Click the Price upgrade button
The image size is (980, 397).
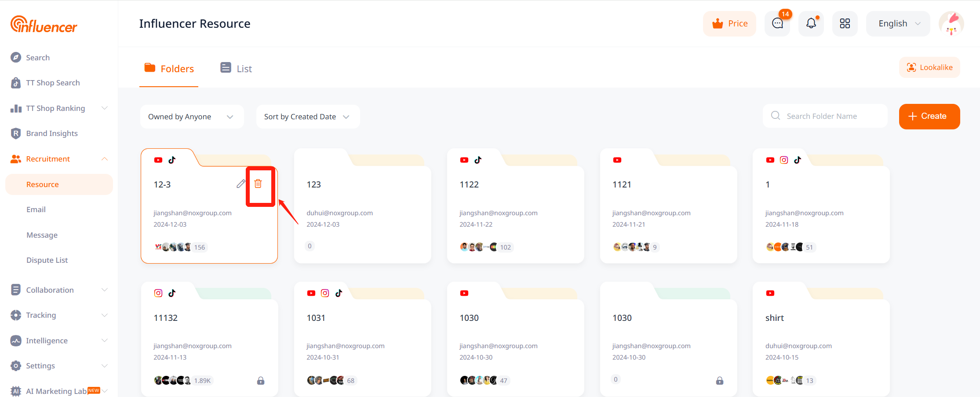tap(729, 24)
